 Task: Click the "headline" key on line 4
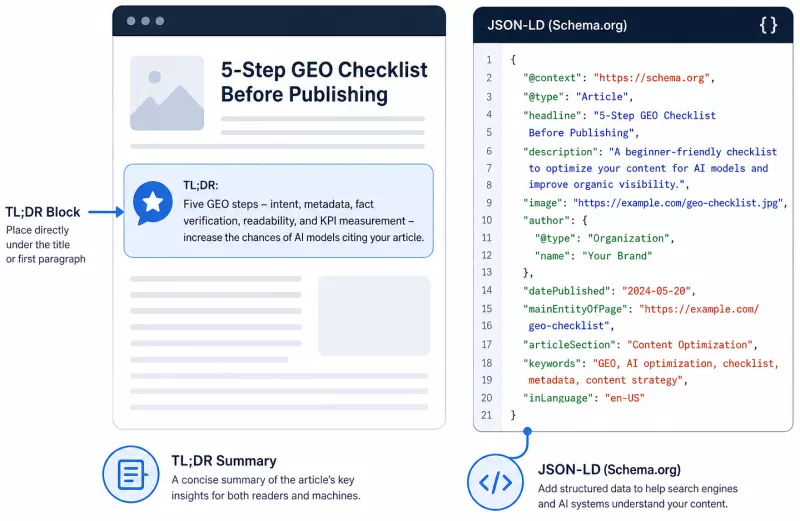tap(551, 115)
